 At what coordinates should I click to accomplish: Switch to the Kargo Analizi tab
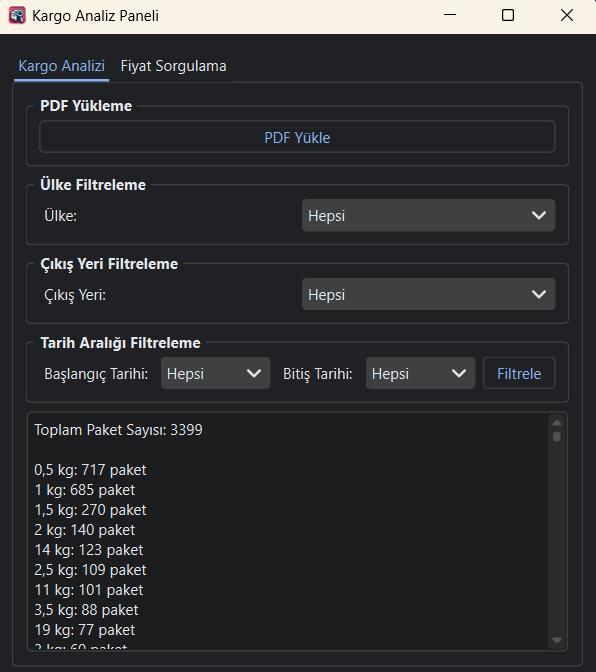(x=62, y=66)
